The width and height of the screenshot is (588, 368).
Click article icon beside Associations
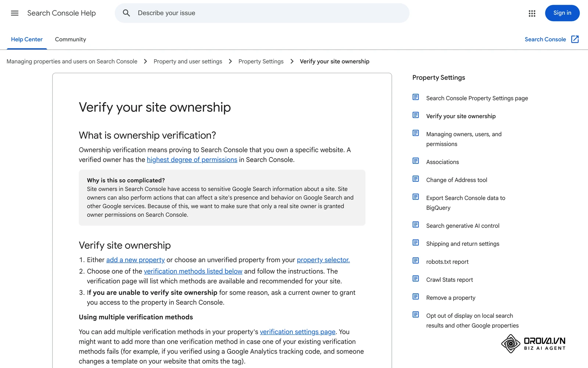(x=416, y=161)
